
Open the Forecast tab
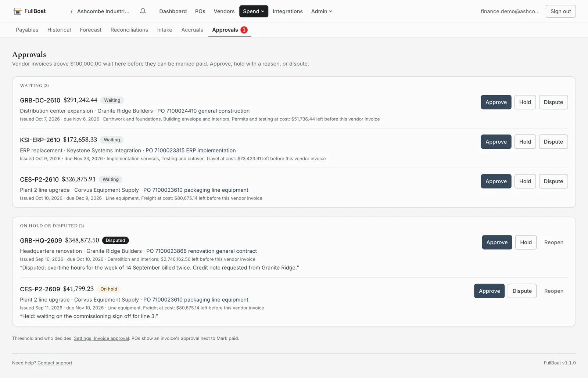[91, 30]
